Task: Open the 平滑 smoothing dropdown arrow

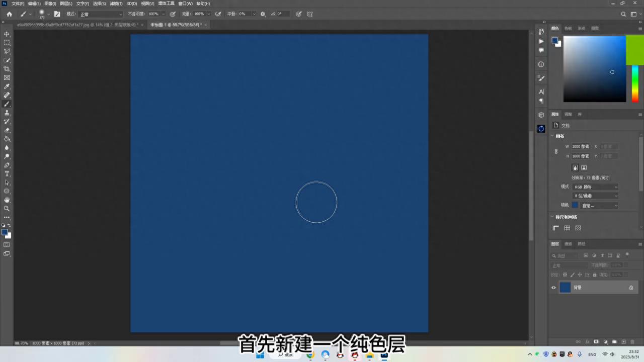Action: coord(254,14)
